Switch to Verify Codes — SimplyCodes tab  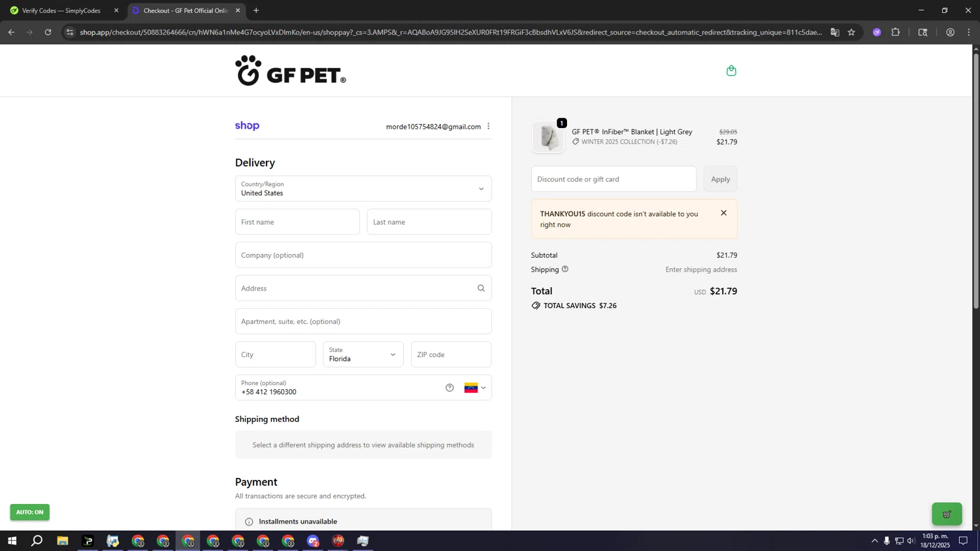click(62, 10)
